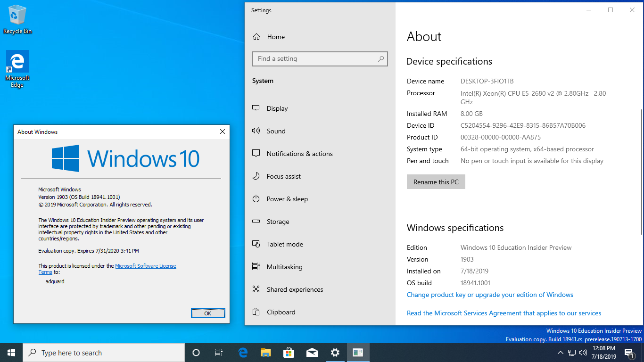Minimize the Settings window
The image size is (644, 362).
pos(589,10)
